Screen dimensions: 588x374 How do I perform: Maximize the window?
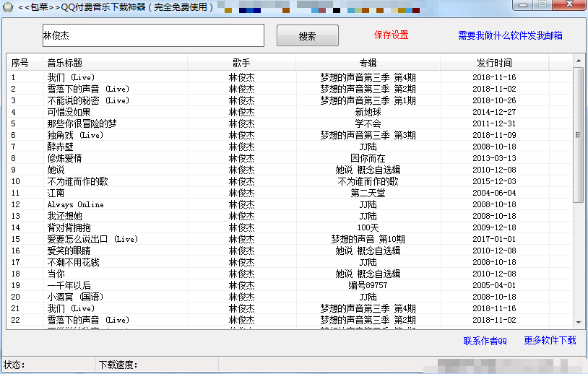point(542,5)
